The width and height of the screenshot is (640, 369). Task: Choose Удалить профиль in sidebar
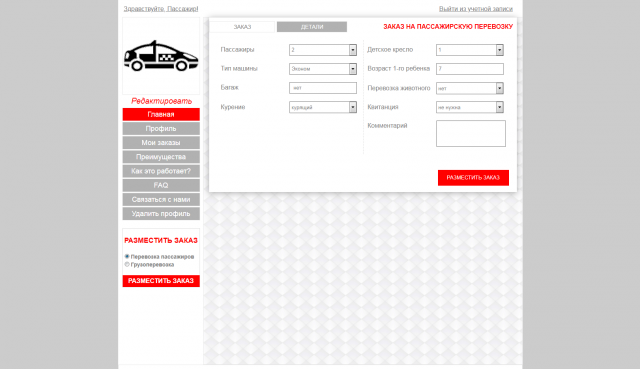(161, 213)
